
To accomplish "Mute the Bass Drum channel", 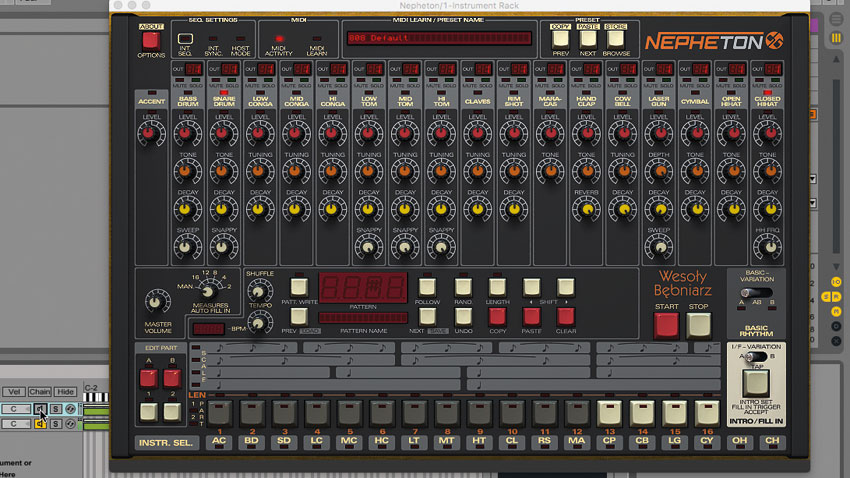I will tap(179, 81).
